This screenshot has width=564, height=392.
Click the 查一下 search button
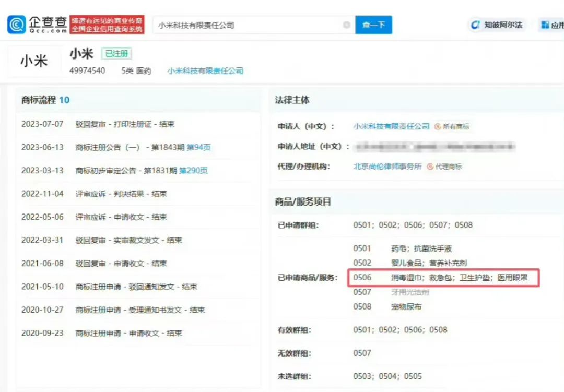373,25
